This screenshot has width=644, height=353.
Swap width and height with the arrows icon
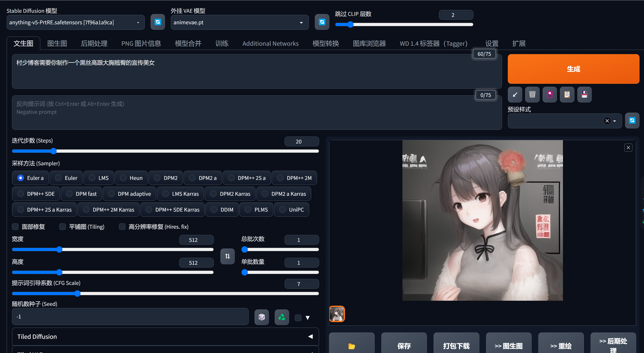(x=227, y=256)
